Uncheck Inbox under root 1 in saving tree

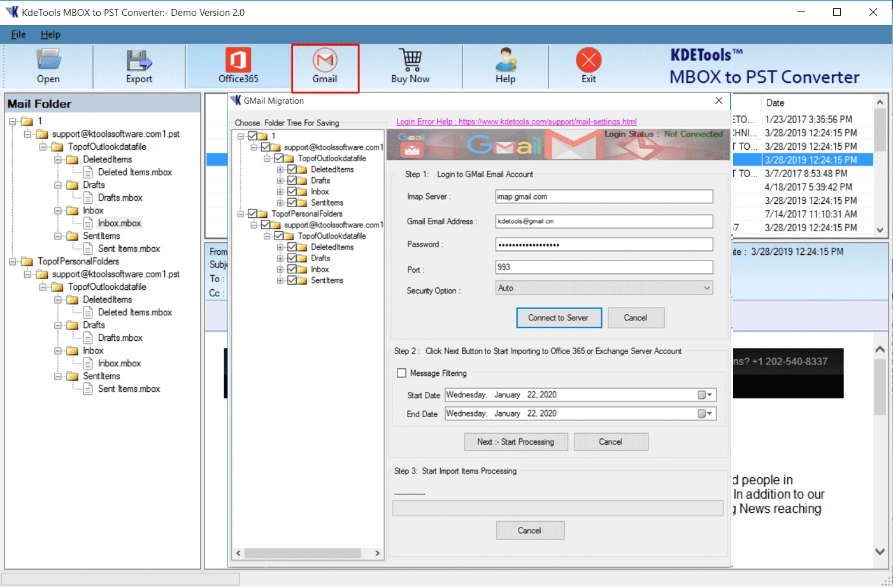(292, 192)
